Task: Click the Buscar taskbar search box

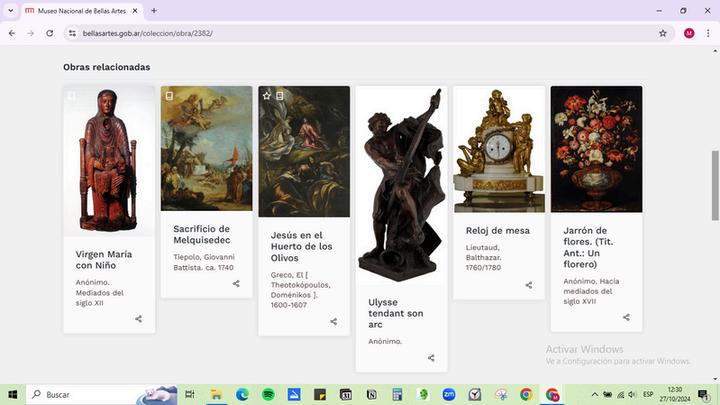Action: (x=101, y=394)
